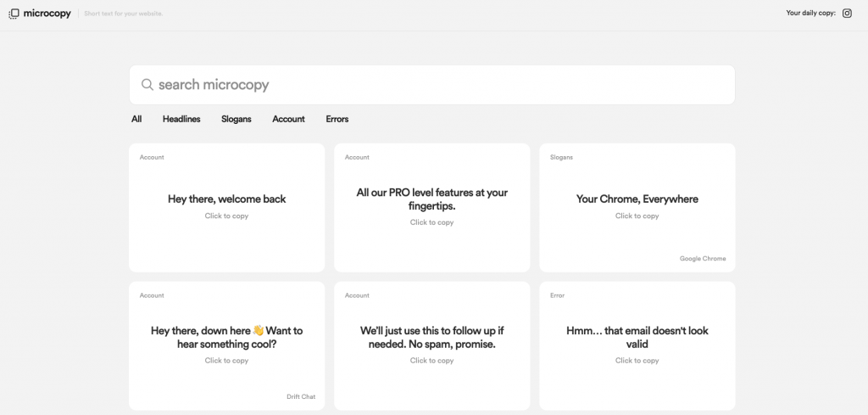Image resolution: width=868 pixels, height=415 pixels.
Task: Click the search magnifier icon
Action: click(147, 85)
